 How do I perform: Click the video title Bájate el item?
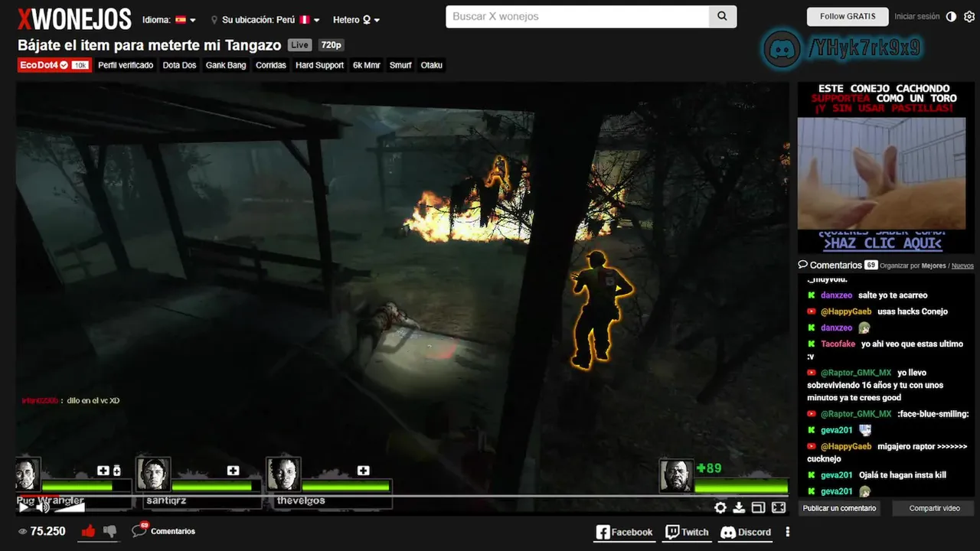tap(149, 45)
